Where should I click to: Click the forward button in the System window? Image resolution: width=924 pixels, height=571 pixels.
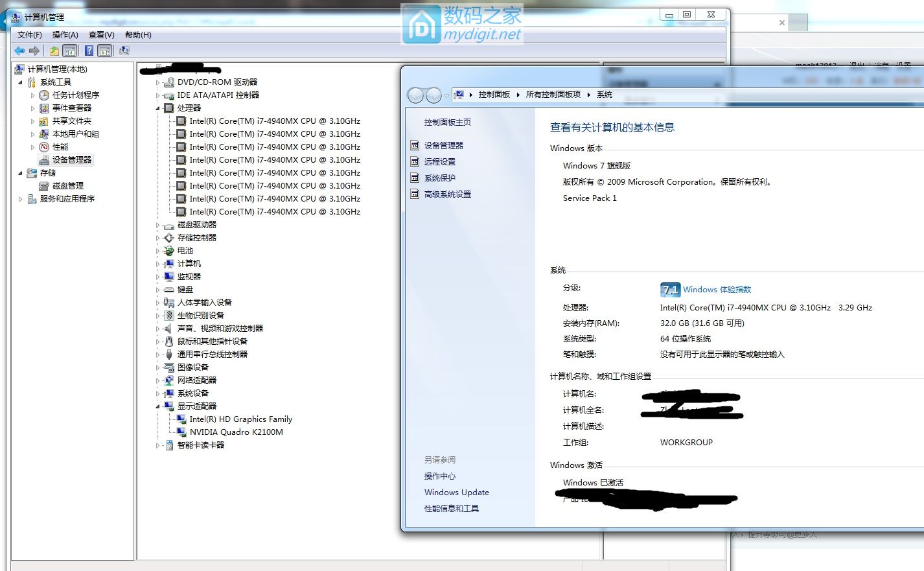click(433, 95)
